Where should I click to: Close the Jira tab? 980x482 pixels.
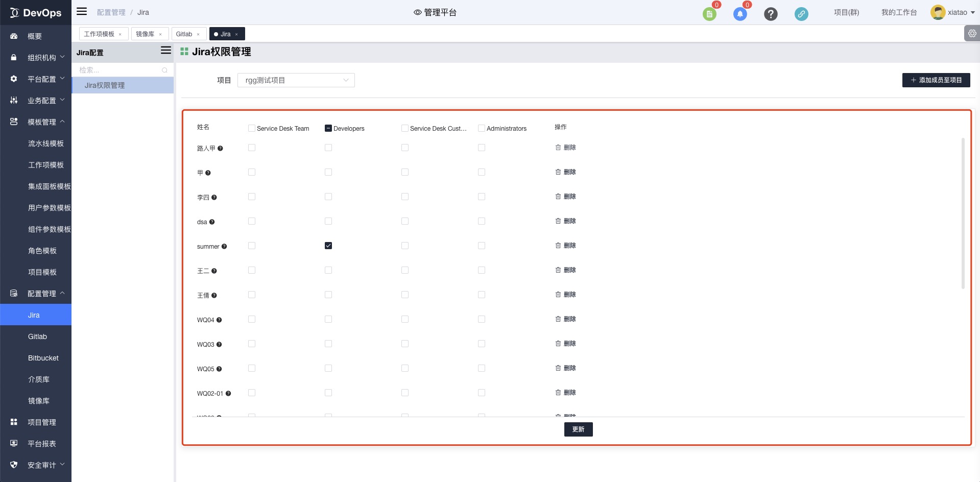(236, 34)
